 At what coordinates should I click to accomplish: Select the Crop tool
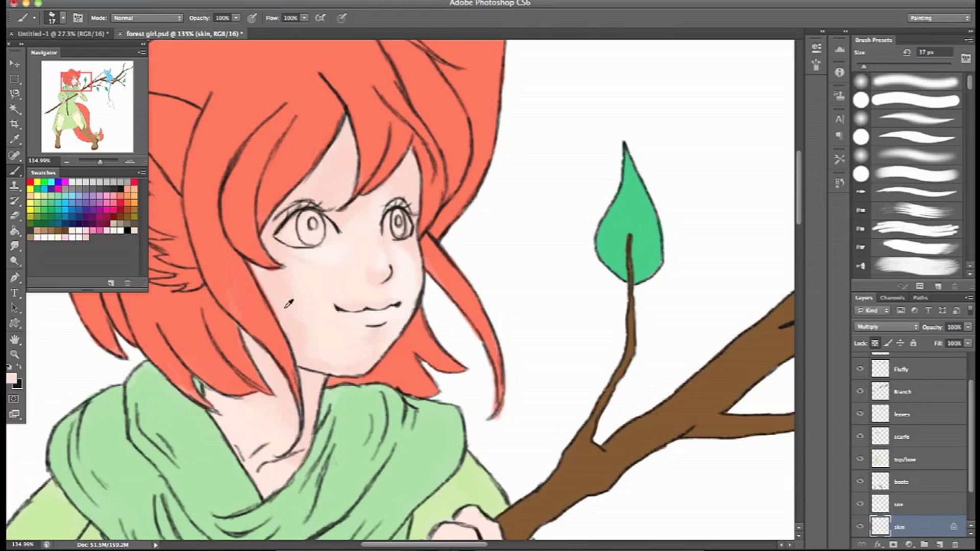tap(14, 124)
